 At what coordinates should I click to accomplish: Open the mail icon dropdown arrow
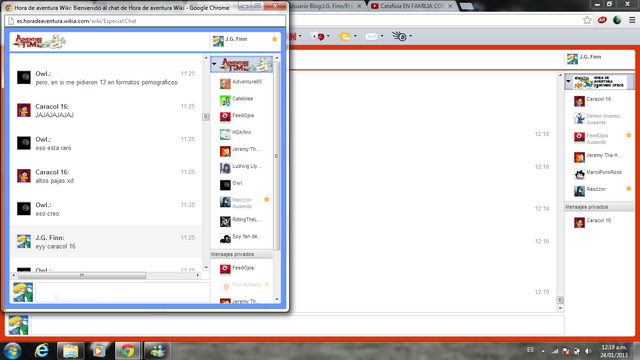point(382,36)
